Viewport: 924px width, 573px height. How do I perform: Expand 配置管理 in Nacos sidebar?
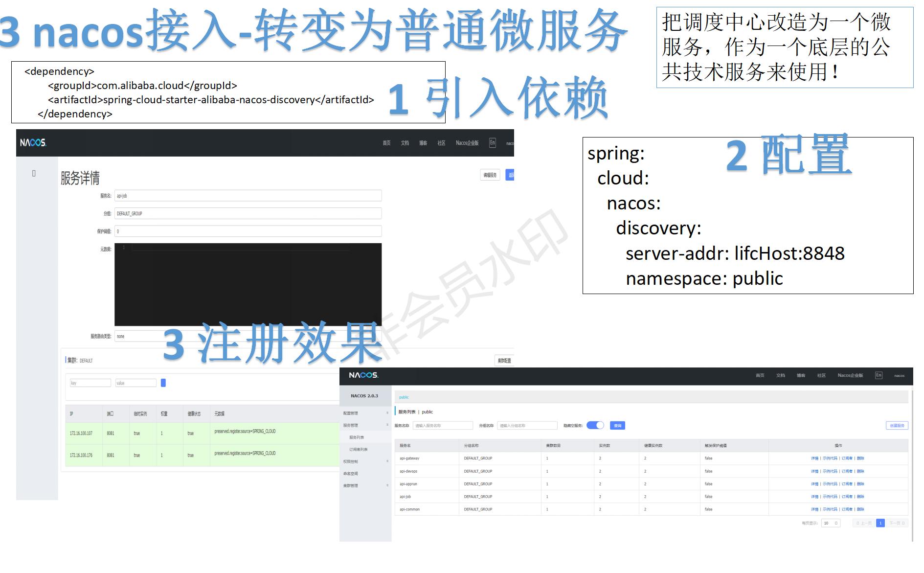pos(365,413)
